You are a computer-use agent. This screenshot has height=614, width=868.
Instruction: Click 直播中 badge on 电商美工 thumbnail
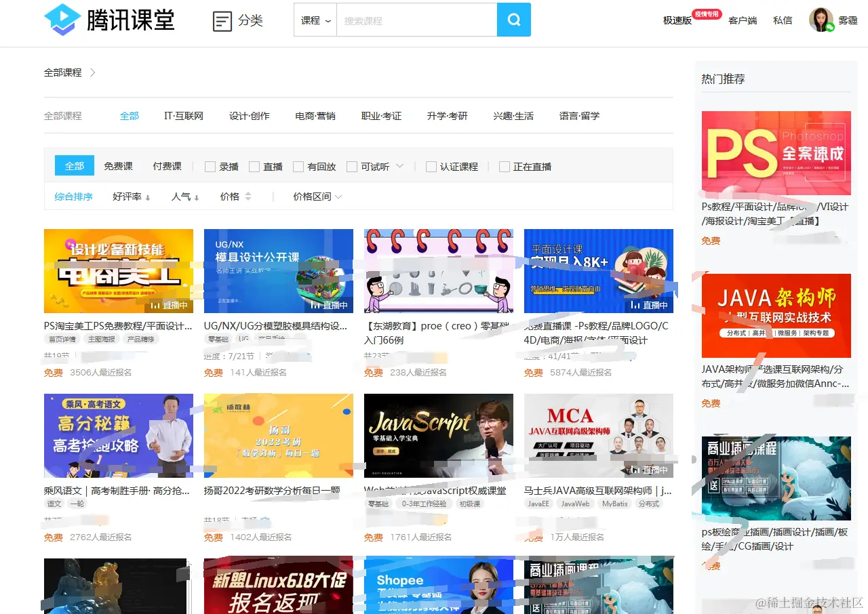pos(168,306)
